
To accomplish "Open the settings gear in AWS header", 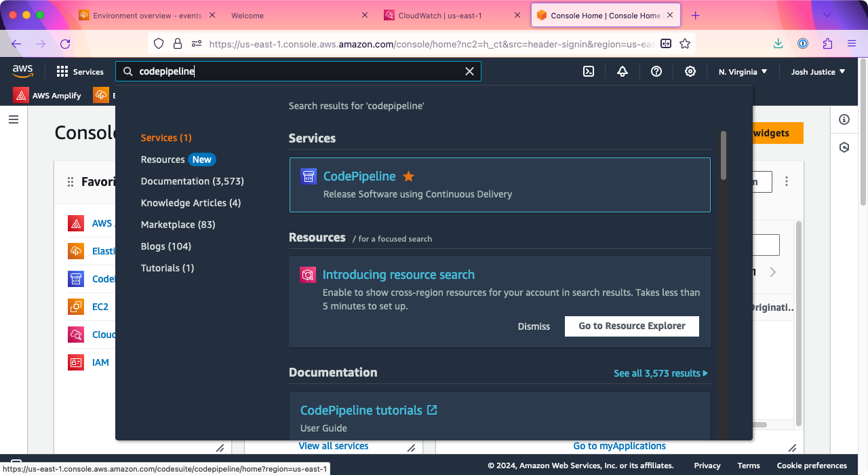I will pyautogui.click(x=690, y=71).
